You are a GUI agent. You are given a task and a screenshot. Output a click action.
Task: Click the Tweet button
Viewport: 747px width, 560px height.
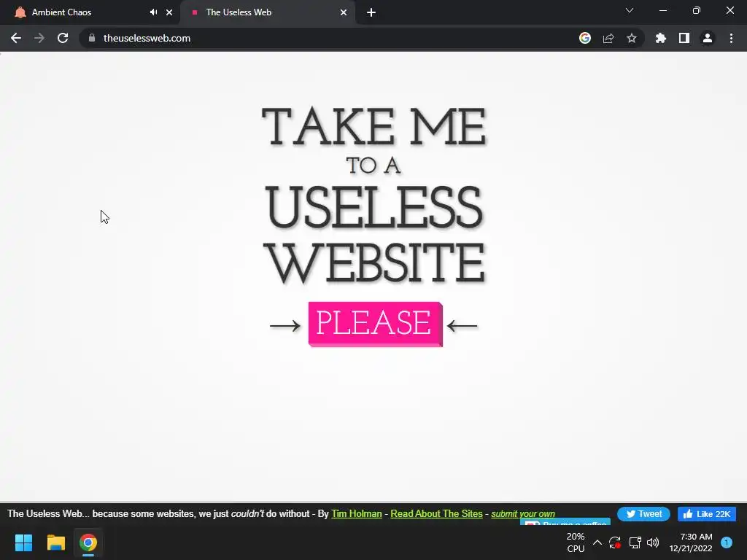643,514
